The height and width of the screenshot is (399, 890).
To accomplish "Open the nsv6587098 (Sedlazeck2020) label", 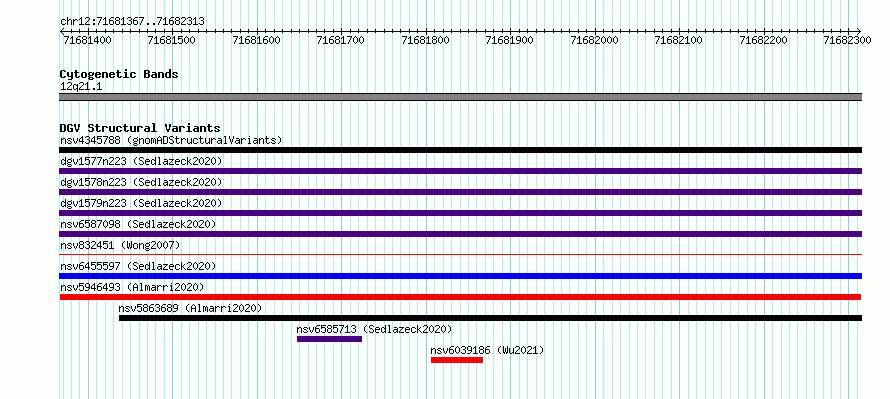I will pos(138,224).
